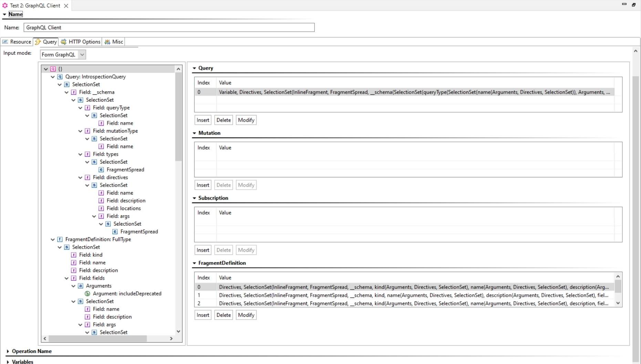Click the FragmentDefinition: FullType node icon
The image size is (641, 364).
(60, 239)
